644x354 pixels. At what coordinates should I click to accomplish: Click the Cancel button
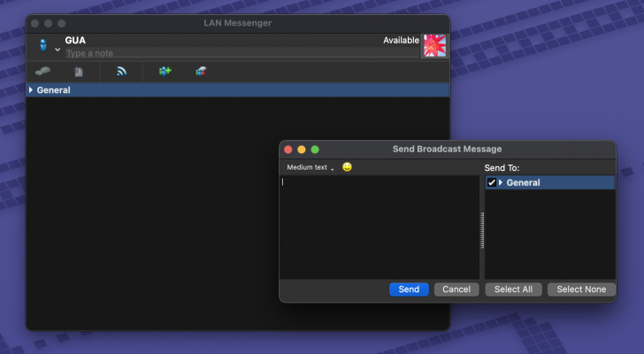click(x=456, y=289)
